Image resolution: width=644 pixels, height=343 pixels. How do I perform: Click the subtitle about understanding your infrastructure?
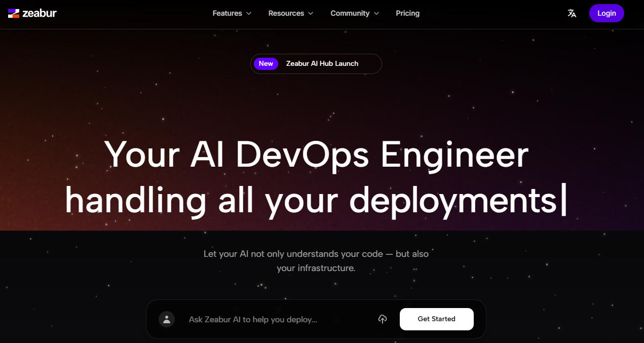click(316, 260)
